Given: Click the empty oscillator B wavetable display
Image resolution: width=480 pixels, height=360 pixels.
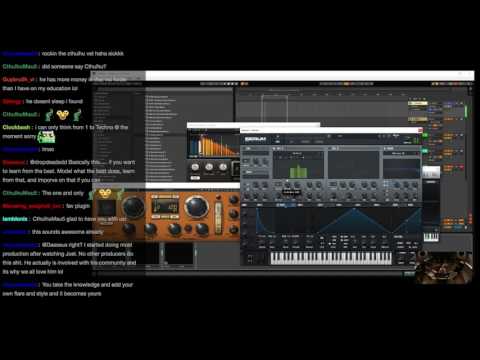Looking at the screenshot, I should pos(353,165).
